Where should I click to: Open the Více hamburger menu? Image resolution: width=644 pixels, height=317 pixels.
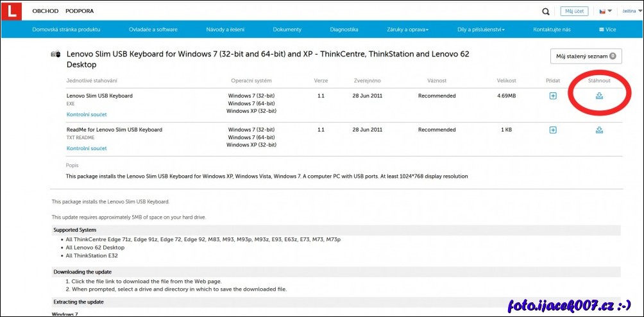(607, 30)
